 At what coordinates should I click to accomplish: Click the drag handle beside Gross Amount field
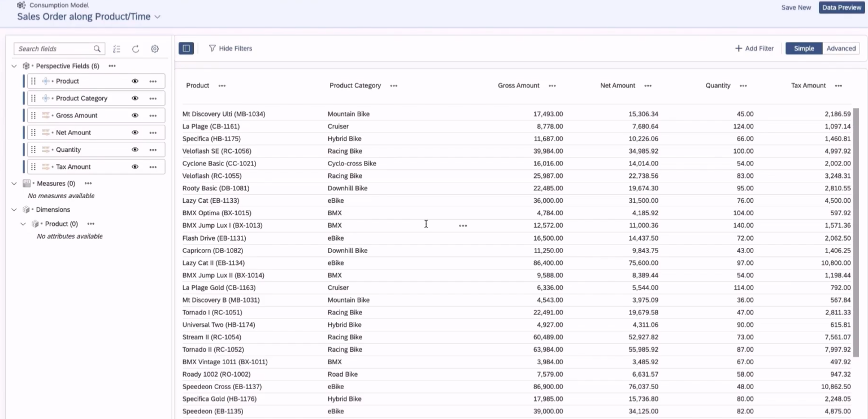click(x=32, y=115)
